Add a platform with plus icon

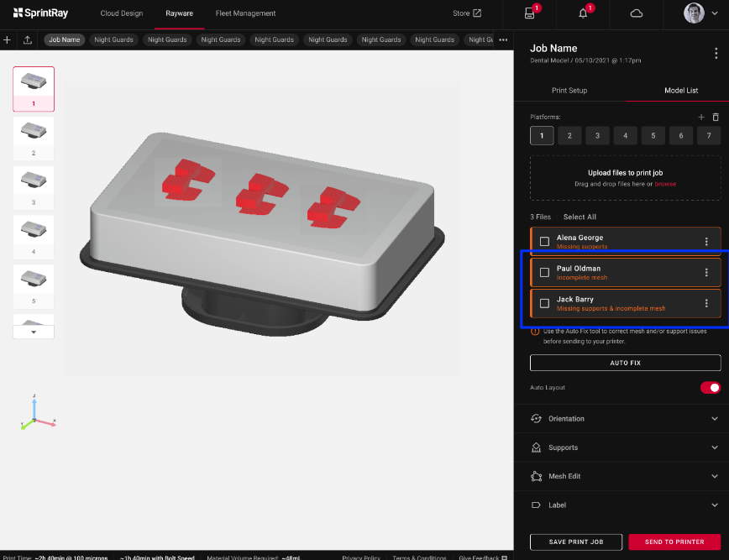pos(701,118)
